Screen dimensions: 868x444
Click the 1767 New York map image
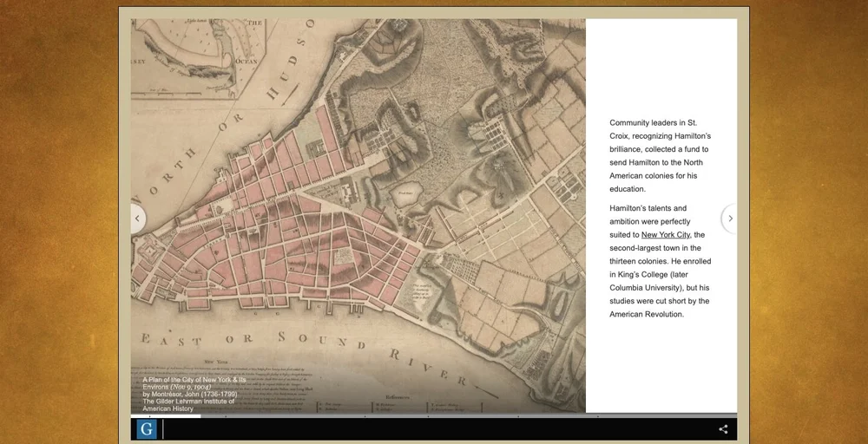click(358, 216)
